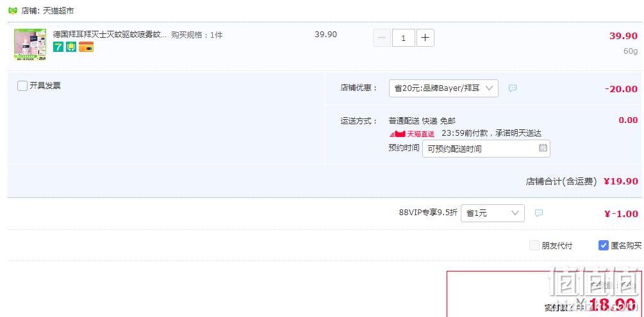This screenshot has height=317, width=644.
Task: Click the 60g weight text
Action: click(x=631, y=51)
